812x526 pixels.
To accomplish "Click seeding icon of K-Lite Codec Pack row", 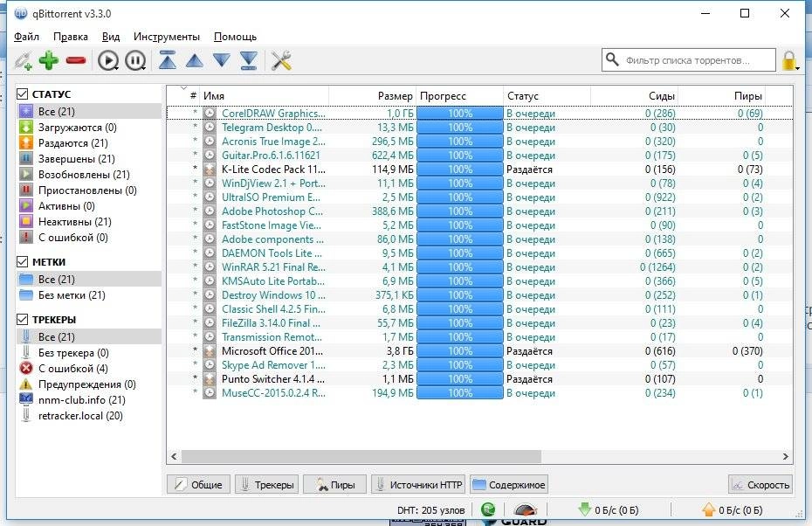I will (210, 169).
